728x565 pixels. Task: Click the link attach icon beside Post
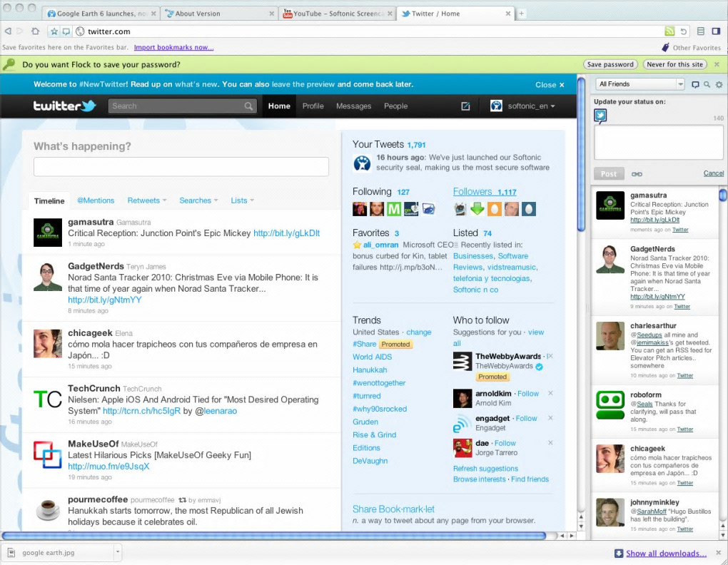pyautogui.click(x=637, y=174)
